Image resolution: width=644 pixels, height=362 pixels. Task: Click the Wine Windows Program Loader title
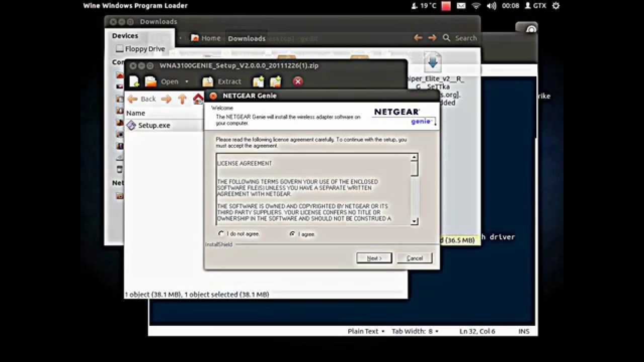click(x=135, y=6)
